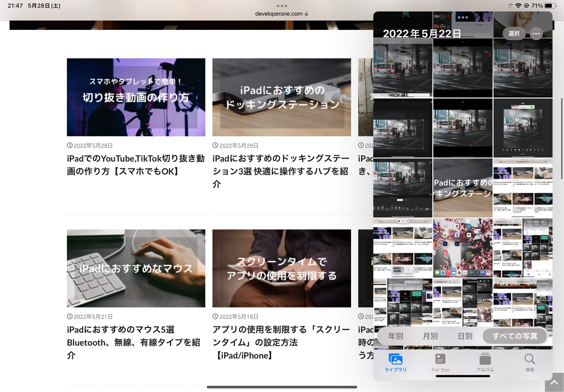This screenshot has height=392, width=564.
Task: Click the clock 21:47 in status bar
Action: [15, 6]
